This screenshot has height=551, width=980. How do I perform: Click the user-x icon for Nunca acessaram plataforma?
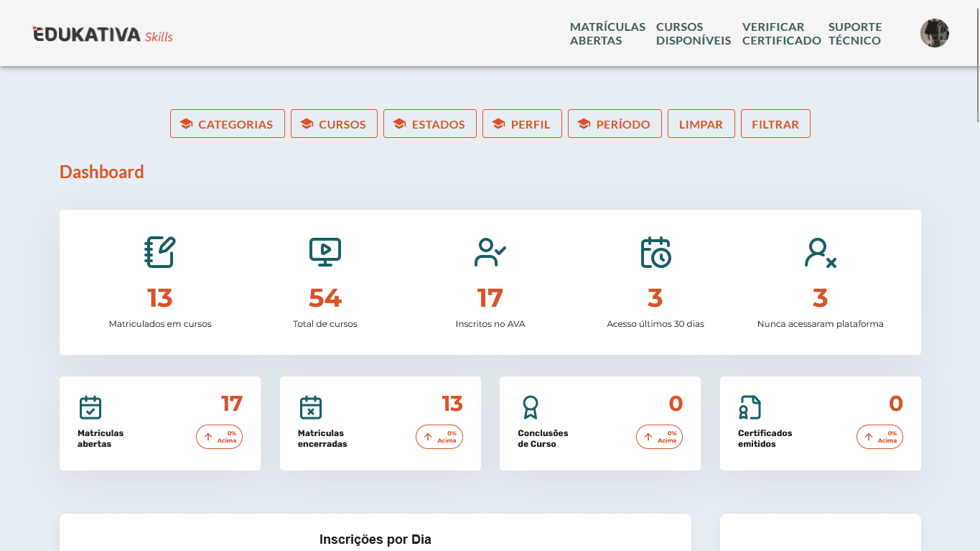point(820,252)
